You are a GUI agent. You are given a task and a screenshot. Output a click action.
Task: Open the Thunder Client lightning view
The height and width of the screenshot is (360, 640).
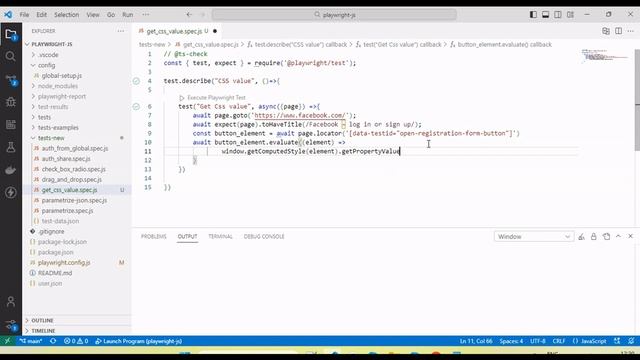click(x=11, y=192)
